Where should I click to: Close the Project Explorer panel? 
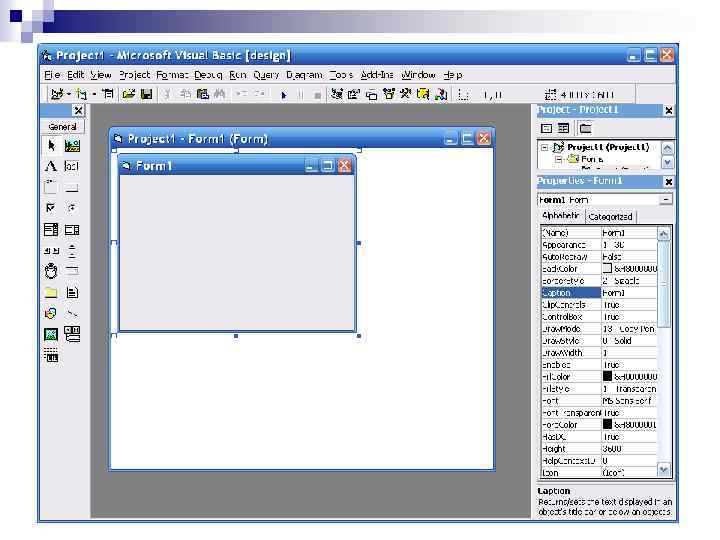tap(669, 111)
